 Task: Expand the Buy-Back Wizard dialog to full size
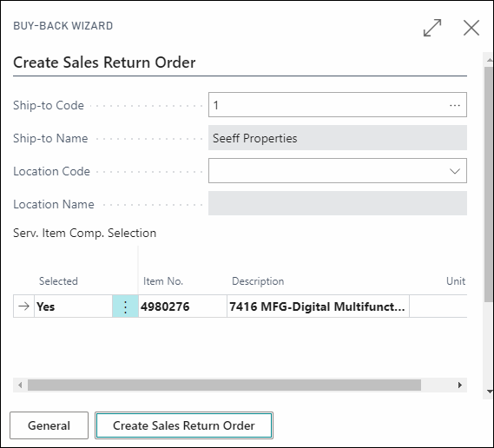pos(432,28)
